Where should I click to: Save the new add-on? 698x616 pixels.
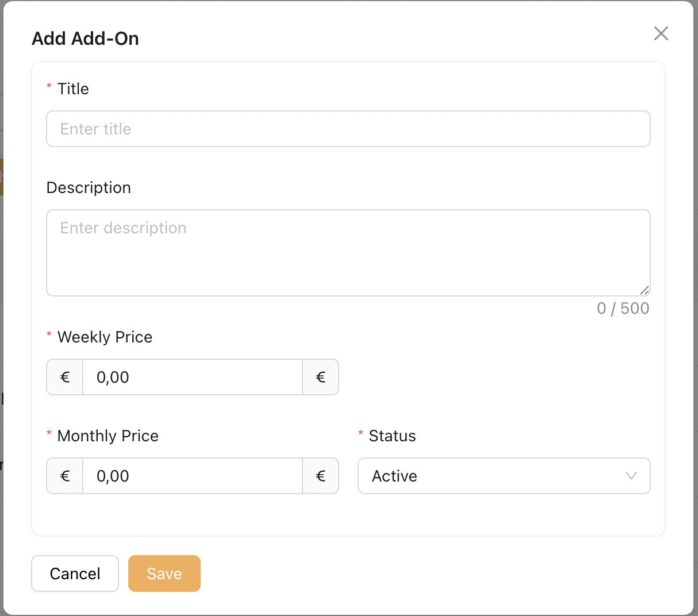pos(164,573)
